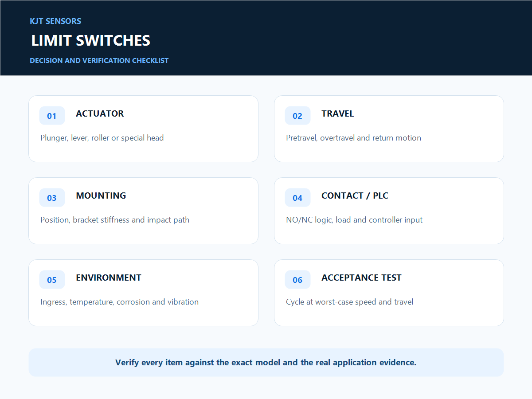532x399 pixels.
Task: Click the LIMIT SWITCHES main title
Action: click(x=91, y=40)
